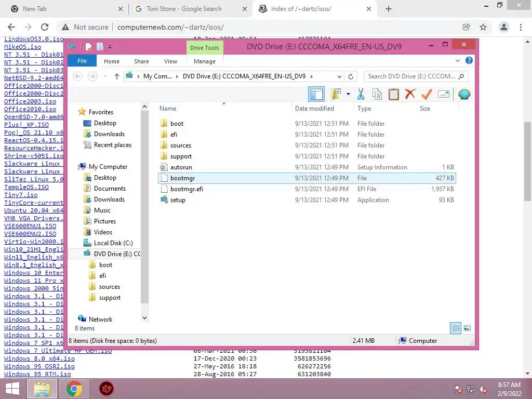Select the boot folder in file list
The width and height of the screenshot is (532, 399).
coord(307,124)
